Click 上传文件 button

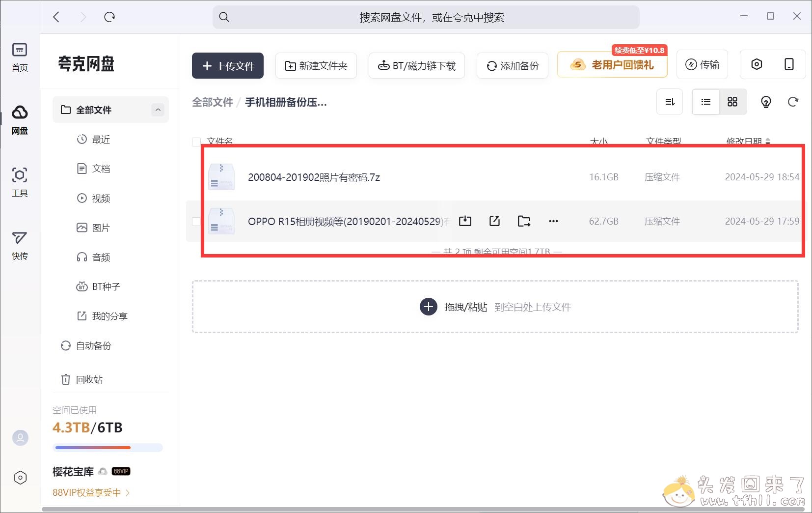(x=228, y=65)
